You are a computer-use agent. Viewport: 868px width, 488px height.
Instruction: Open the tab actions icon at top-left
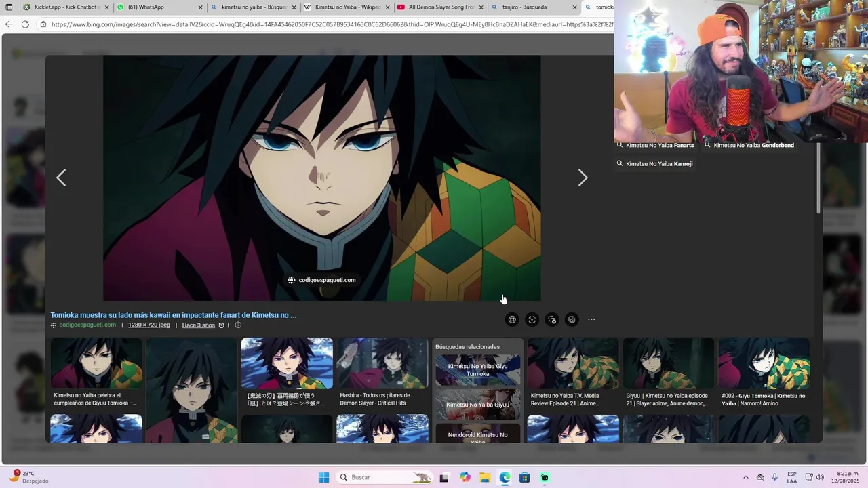point(9,7)
